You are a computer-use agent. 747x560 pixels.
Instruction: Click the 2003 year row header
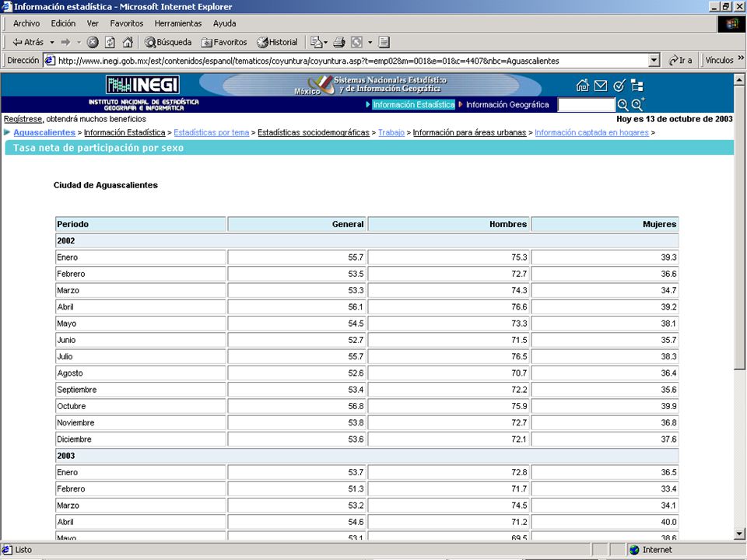(x=366, y=456)
